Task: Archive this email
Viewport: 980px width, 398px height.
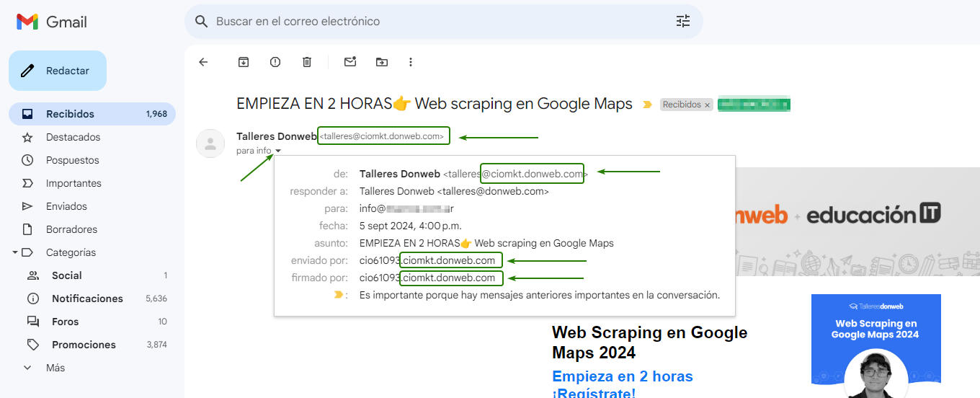Action: click(x=244, y=62)
